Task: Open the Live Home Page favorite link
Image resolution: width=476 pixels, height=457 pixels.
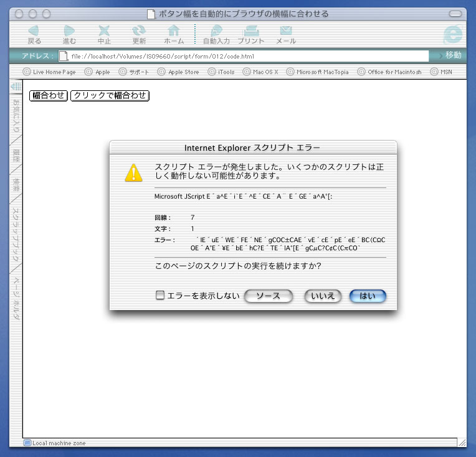Action: pyautogui.click(x=49, y=72)
